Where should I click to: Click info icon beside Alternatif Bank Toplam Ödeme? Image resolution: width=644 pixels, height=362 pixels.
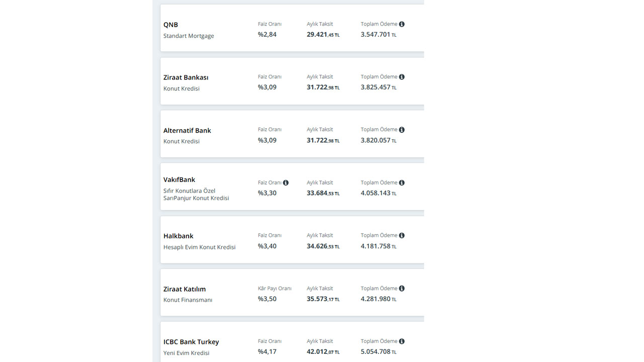pos(401,130)
